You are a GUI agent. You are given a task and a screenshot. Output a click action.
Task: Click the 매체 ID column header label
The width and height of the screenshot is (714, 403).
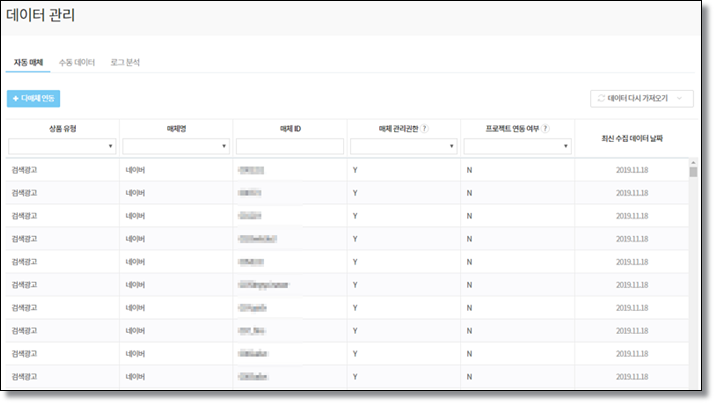click(x=290, y=129)
